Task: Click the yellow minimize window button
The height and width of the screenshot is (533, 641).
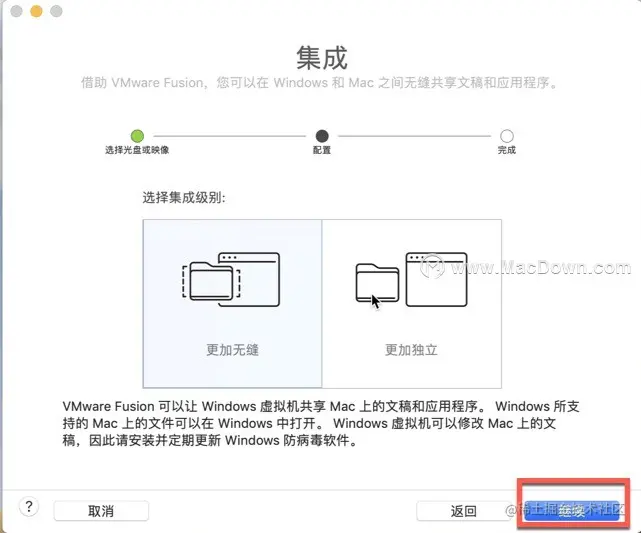Action: pos(36,11)
